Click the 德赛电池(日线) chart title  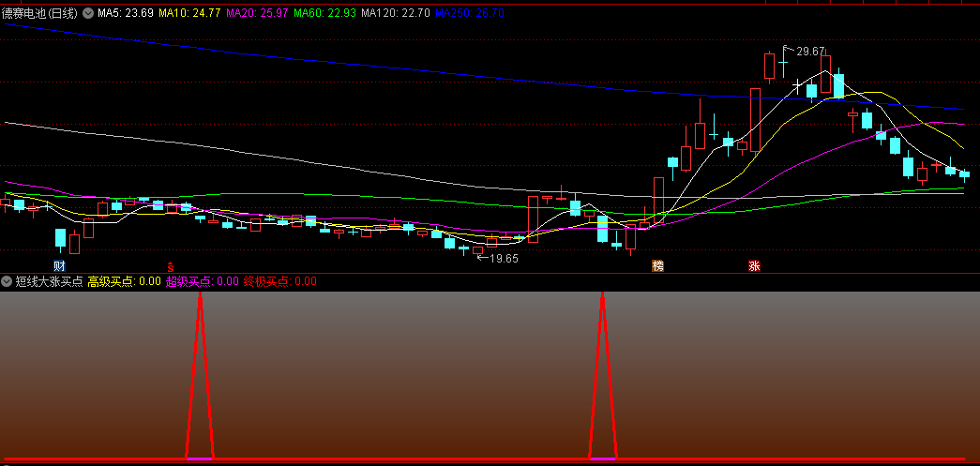click(x=40, y=12)
